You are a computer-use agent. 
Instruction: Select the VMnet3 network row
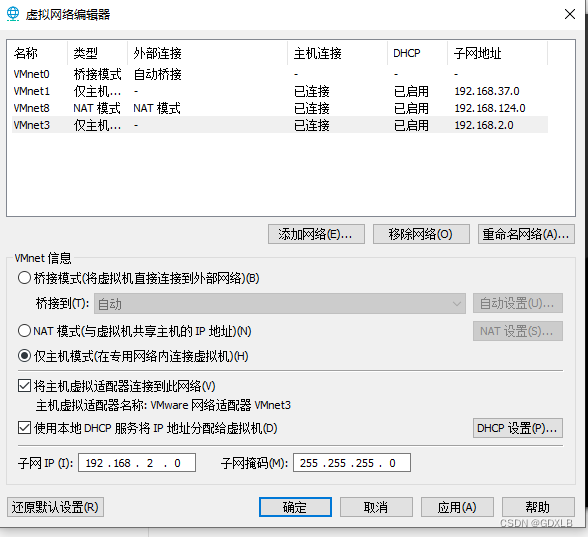click(x=280, y=125)
